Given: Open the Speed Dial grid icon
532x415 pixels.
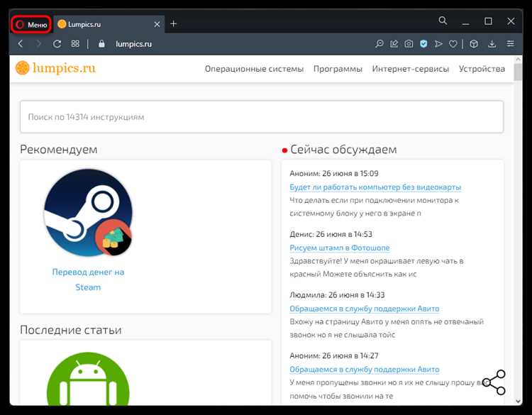Looking at the screenshot, I should (75, 43).
